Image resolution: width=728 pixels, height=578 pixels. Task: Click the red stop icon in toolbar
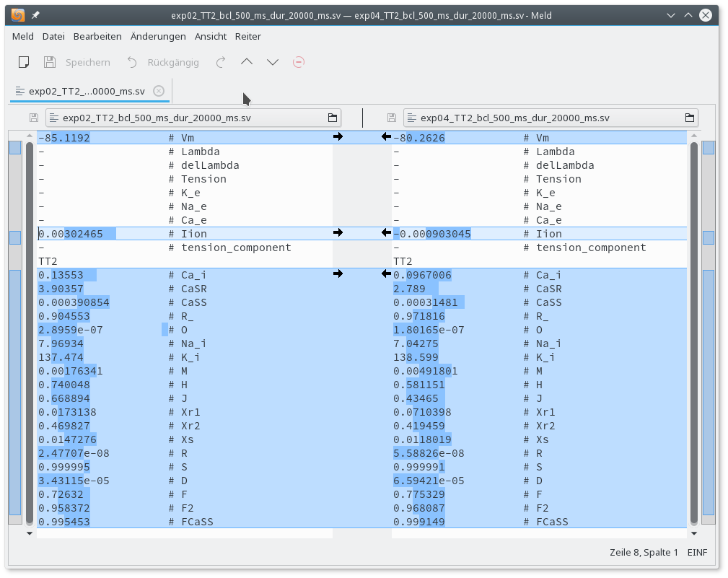[x=299, y=62]
